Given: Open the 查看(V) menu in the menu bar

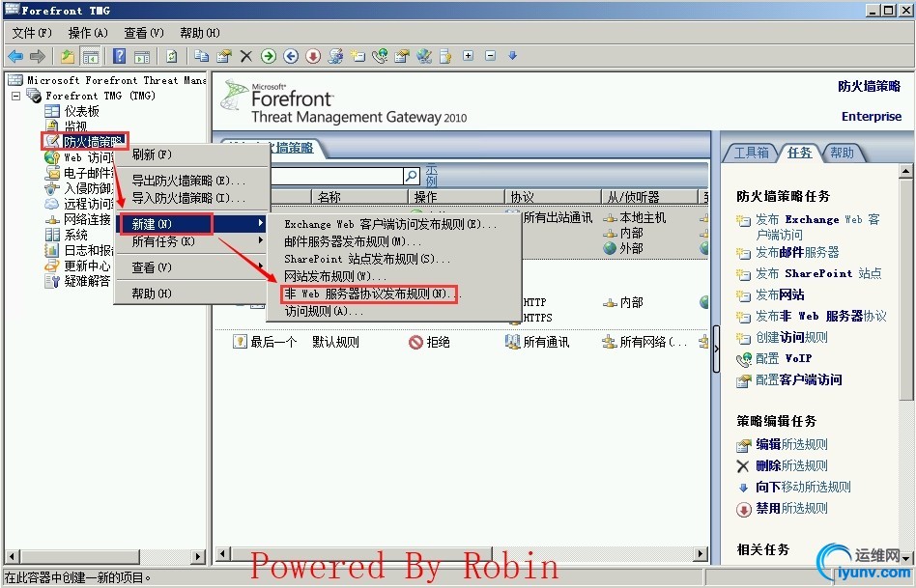Looking at the screenshot, I should [x=144, y=33].
